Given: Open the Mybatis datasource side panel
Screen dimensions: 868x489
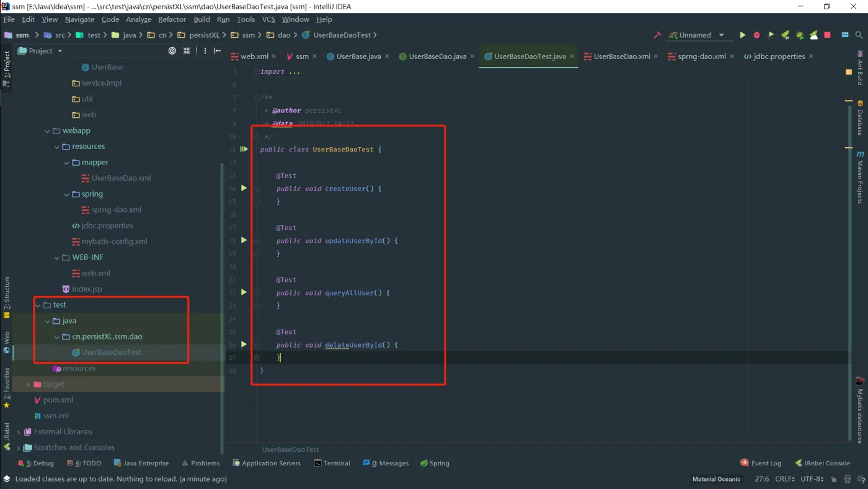Looking at the screenshot, I should (x=860, y=410).
